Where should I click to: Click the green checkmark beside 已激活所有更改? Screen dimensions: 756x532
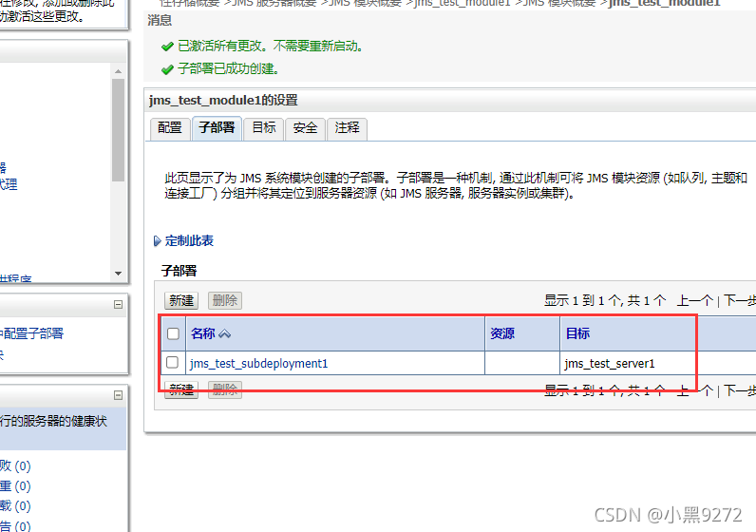(x=167, y=47)
